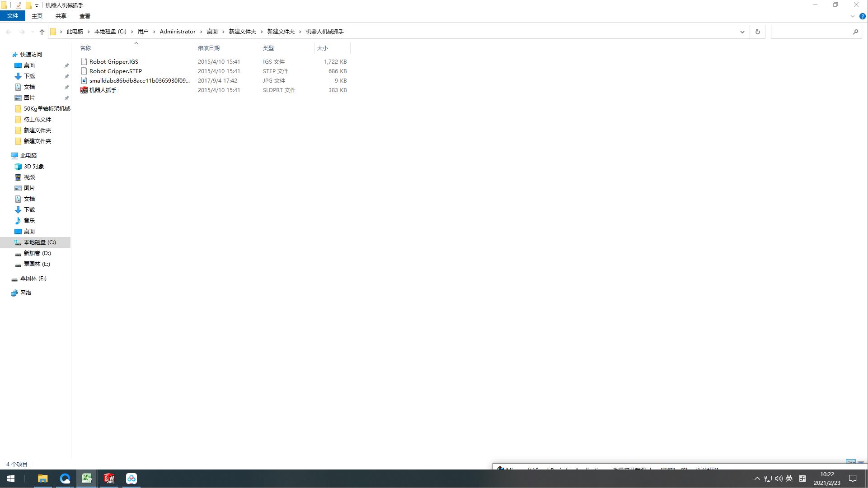Open SolidWorks 2015 from taskbar
The width and height of the screenshot is (868, 488).
coord(109,479)
